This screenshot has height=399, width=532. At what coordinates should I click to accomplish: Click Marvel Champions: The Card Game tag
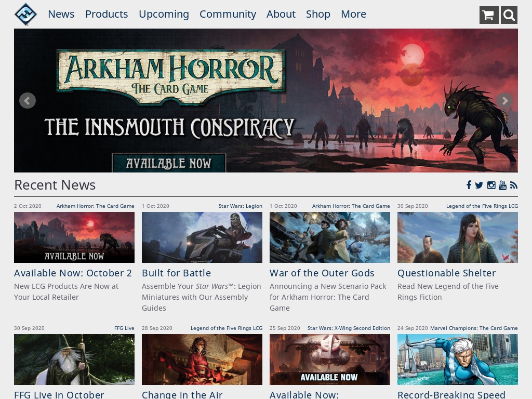pyautogui.click(x=474, y=328)
